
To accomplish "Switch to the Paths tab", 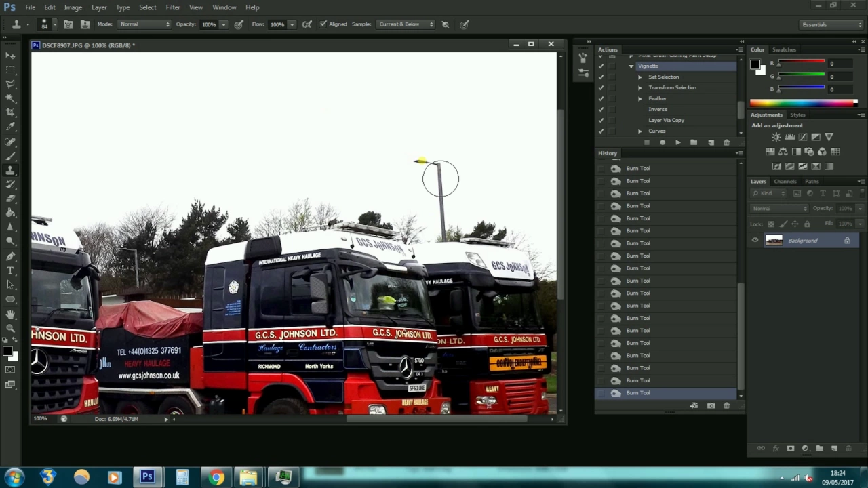I will tap(812, 181).
